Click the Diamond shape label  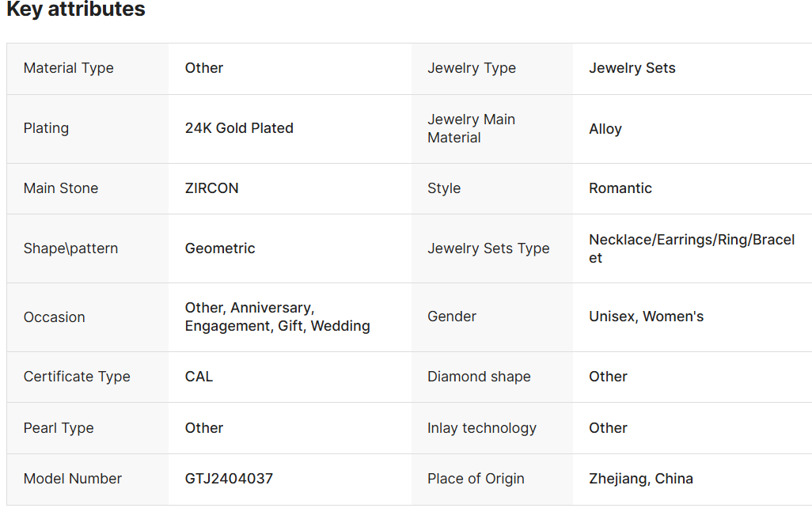click(x=479, y=377)
